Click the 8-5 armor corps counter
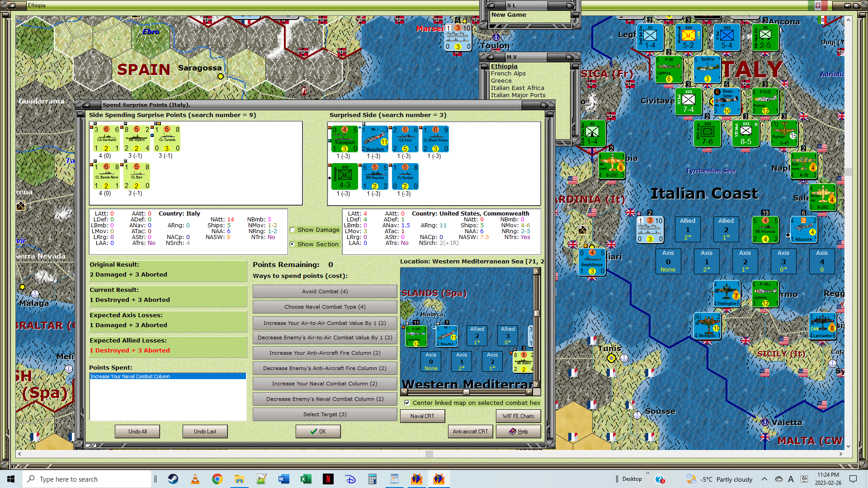Screen dimensions: 868x488 pos(746,134)
